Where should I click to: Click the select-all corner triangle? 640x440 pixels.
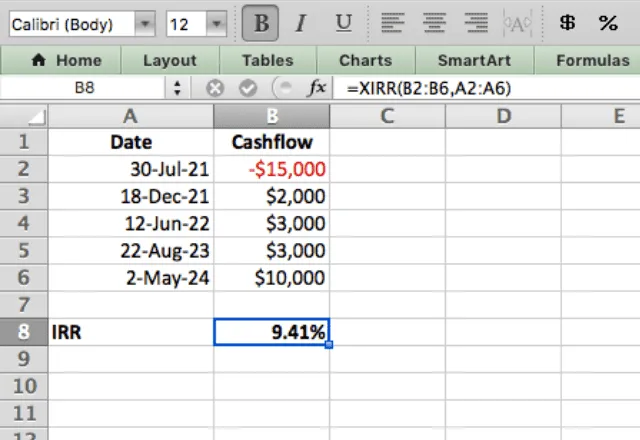click(x=24, y=116)
